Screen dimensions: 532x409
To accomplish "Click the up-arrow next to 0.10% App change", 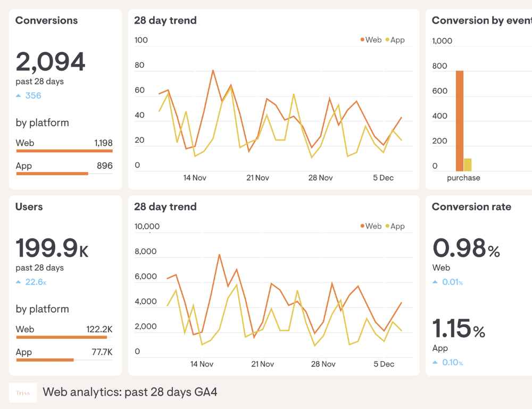I will pyautogui.click(x=435, y=363).
